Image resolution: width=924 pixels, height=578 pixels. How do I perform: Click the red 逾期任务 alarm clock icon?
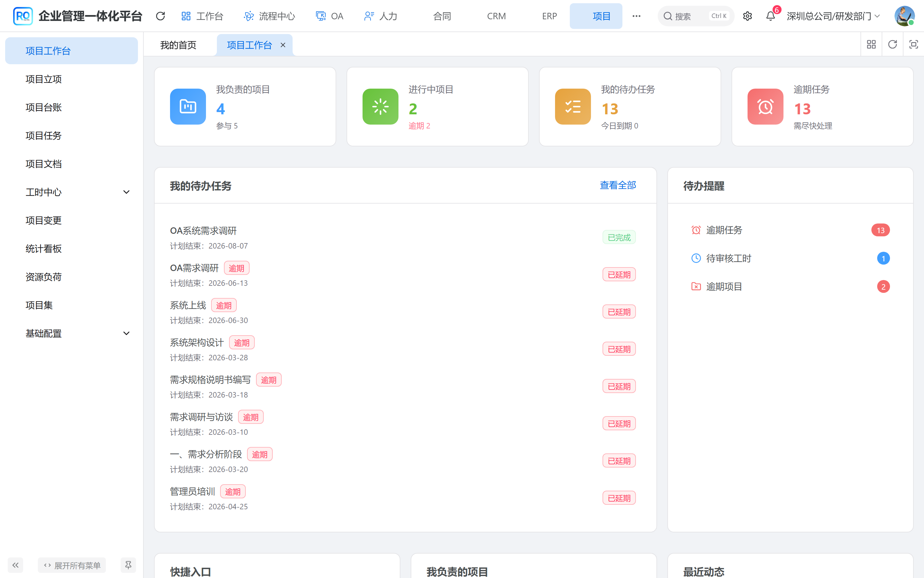(x=765, y=107)
